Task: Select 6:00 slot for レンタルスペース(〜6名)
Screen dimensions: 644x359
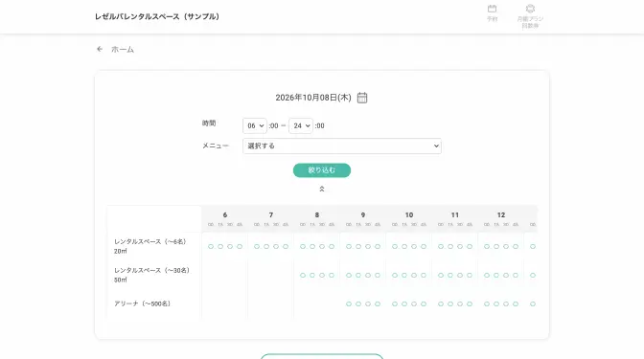Action: 211,247
